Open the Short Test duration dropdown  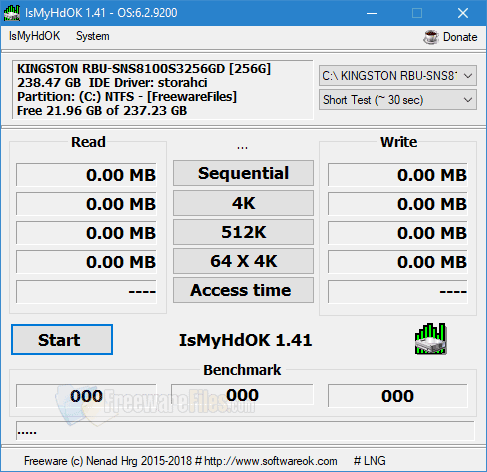pos(398,100)
